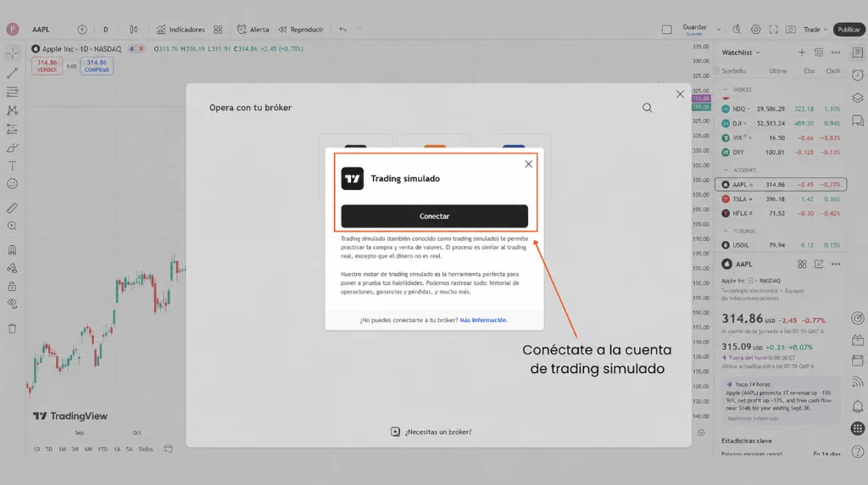Set the 3M date range

[x=75, y=449]
